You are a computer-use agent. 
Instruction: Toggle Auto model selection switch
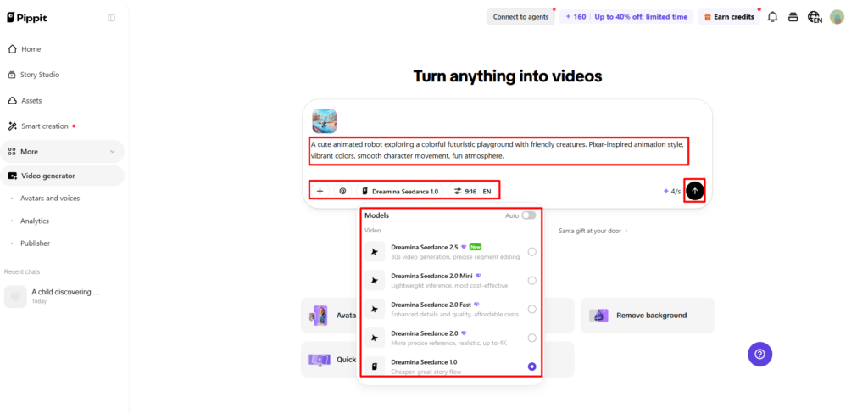(529, 215)
